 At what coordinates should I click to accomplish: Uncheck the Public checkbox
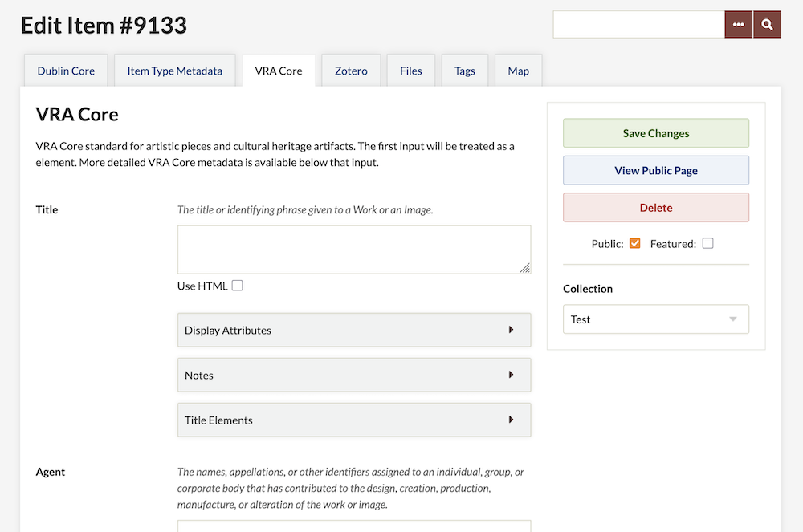point(634,243)
